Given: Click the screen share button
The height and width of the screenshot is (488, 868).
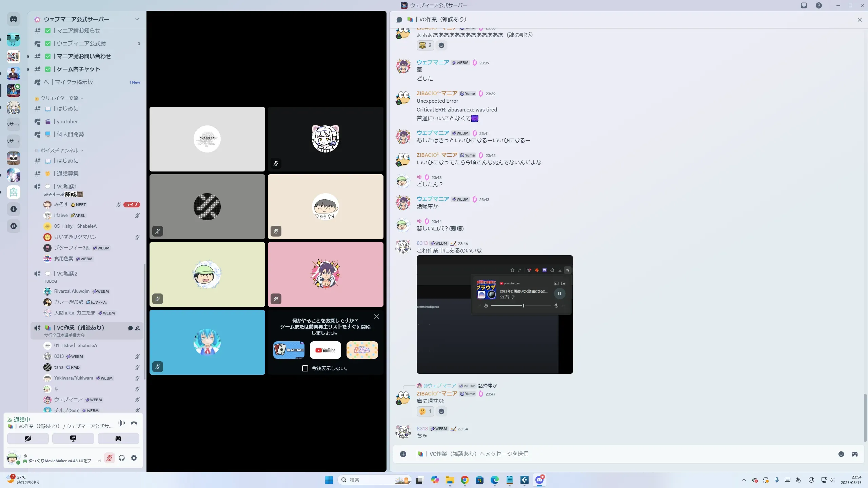Looking at the screenshot, I should [73, 439].
